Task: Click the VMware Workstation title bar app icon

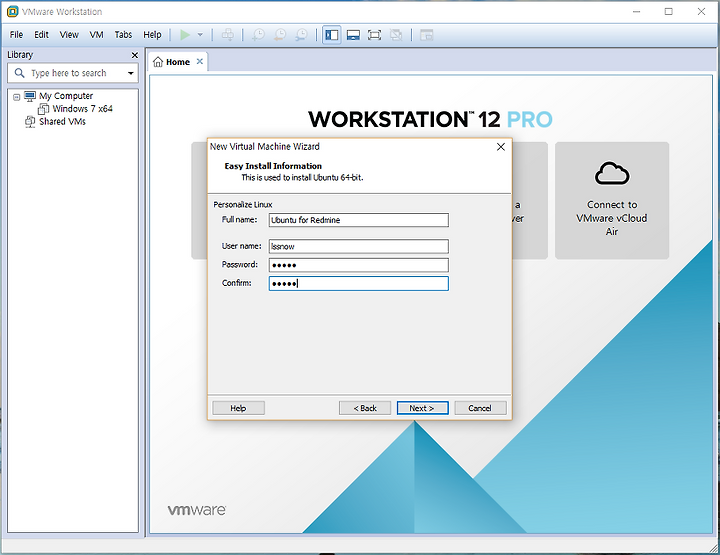Action: tap(12, 11)
